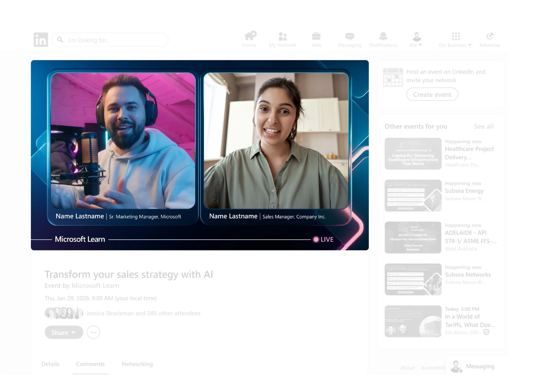The image size is (544, 392).
Task: Click the Create event button
Action: click(432, 94)
